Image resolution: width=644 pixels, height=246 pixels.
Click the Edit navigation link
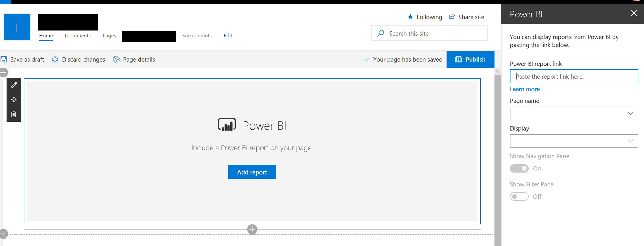coord(228,36)
